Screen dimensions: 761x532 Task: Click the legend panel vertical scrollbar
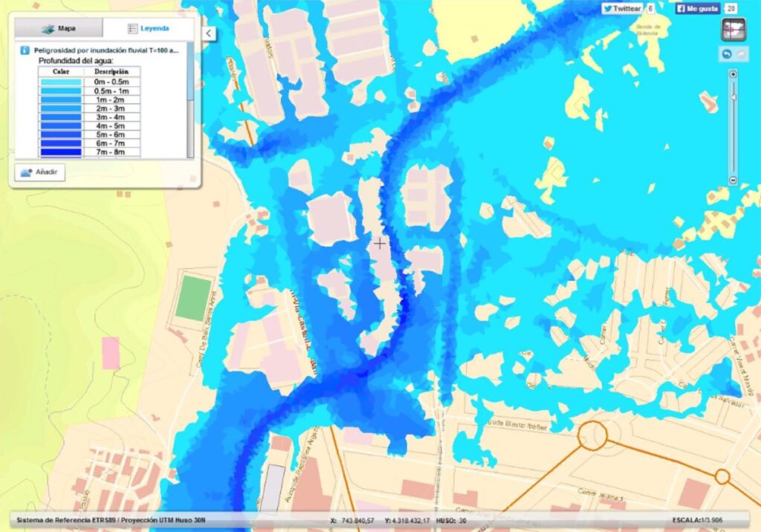190,100
